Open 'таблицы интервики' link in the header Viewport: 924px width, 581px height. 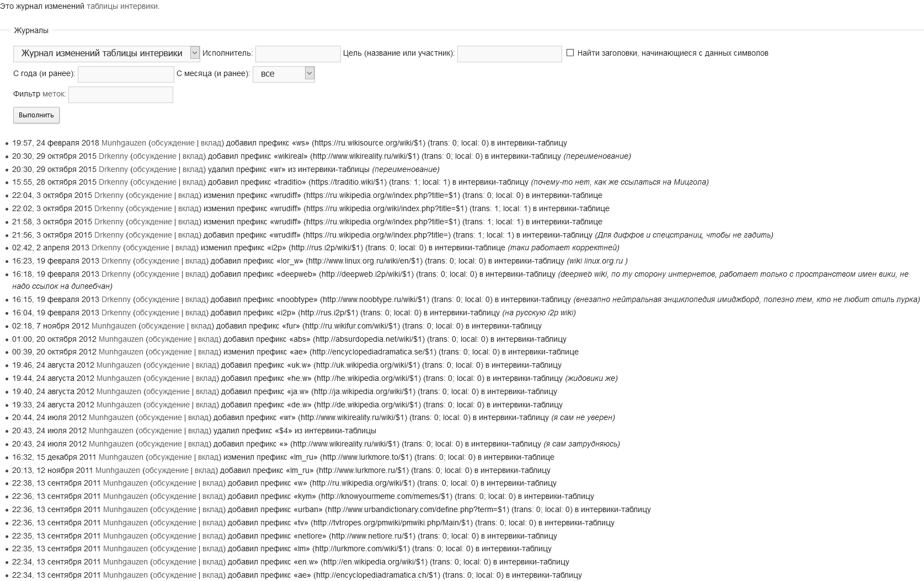coord(122,7)
